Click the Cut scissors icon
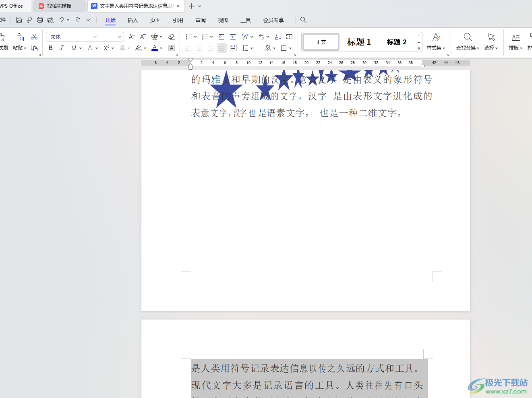Viewport: 532px width, 398px height. click(x=34, y=37)
